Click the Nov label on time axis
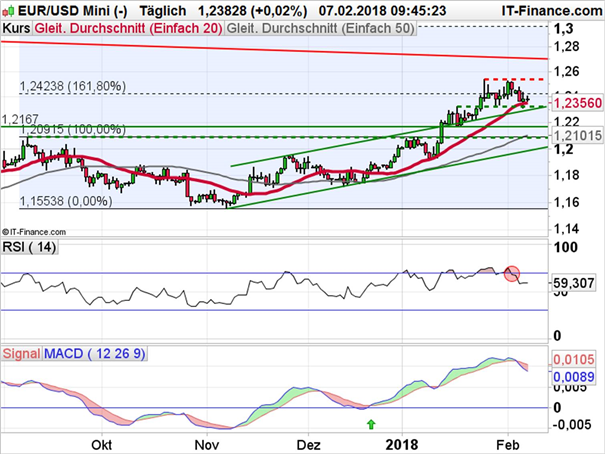This screenshot has height=454, width=605. (x=207, y=445)
